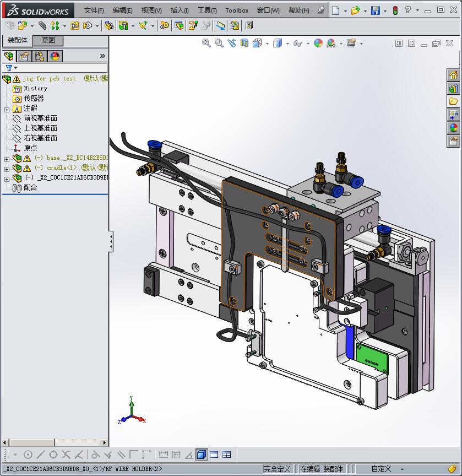462x476 pixels.
Task: Click the Hide/Show Items glasses icon
Action: (x=297, y=44)
